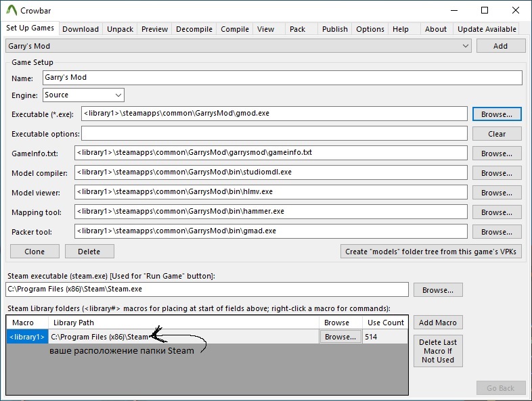Click Delete Last Macro If Not Used

[x=438, y=351]
